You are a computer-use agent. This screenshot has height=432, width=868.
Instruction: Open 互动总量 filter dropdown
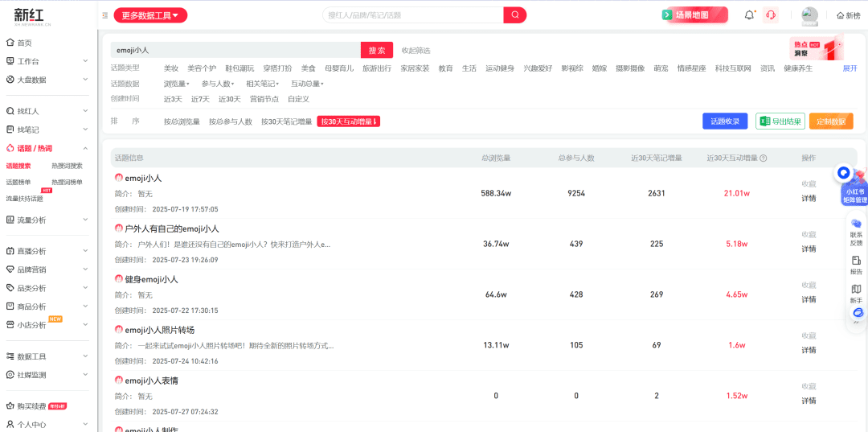point(307,84)
